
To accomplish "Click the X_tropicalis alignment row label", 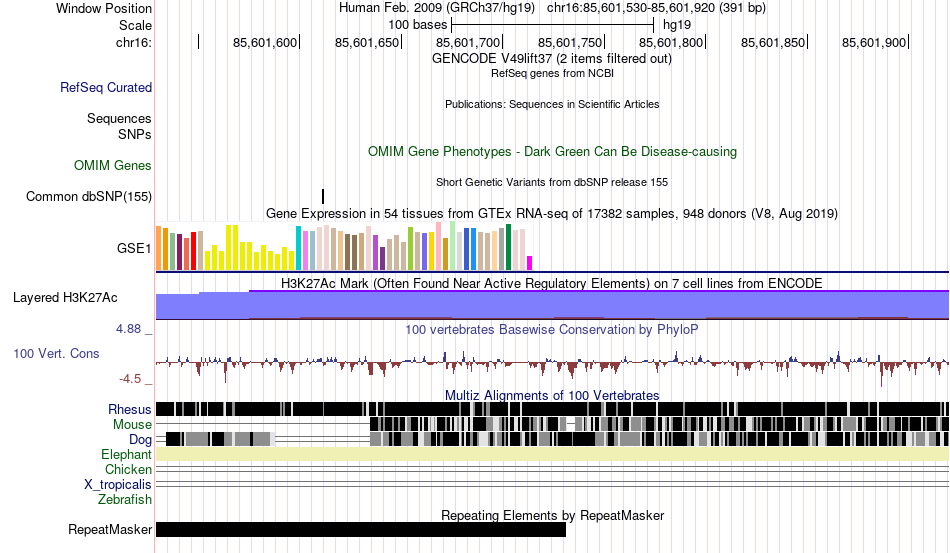I will (x=118, y=485).
